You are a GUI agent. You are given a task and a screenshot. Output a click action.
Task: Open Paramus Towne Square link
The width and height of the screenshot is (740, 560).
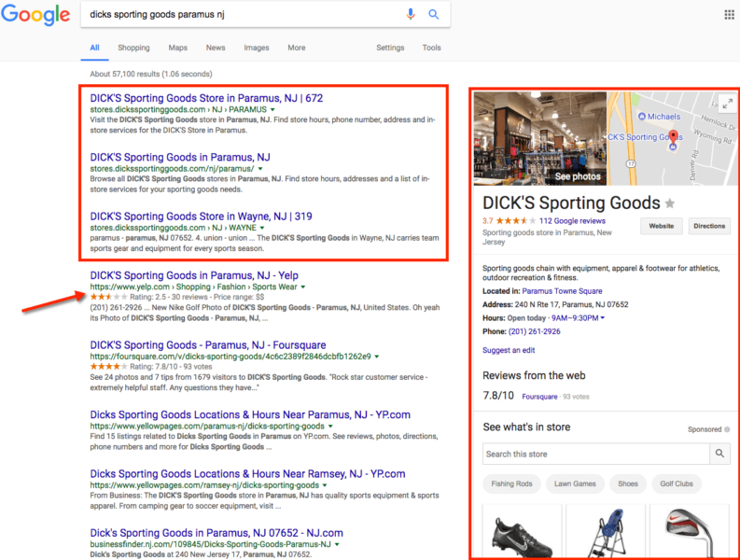[x=562, y=291]
